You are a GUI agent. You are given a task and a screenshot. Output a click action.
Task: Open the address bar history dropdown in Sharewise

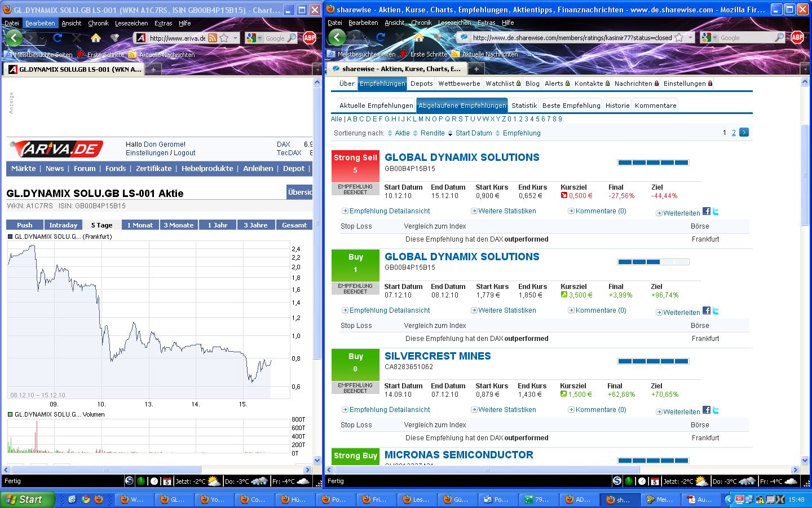click(690, 38)
